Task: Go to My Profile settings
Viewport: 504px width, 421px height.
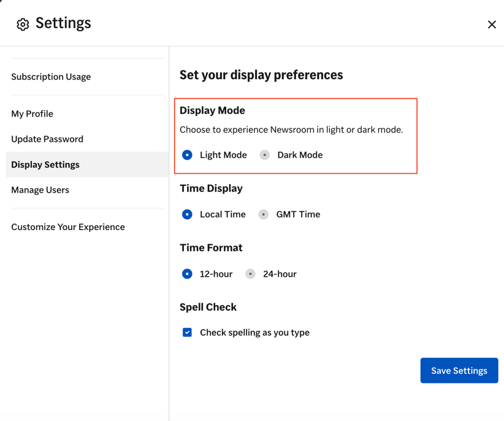Action: [x=32, y=114]
